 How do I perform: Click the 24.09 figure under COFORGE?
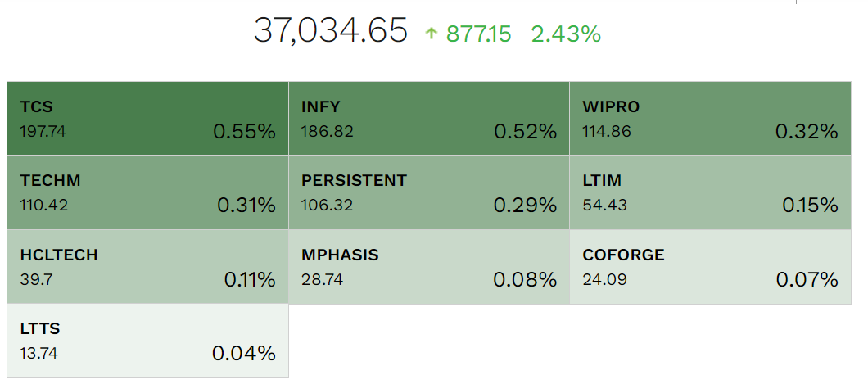coord(604,280)
